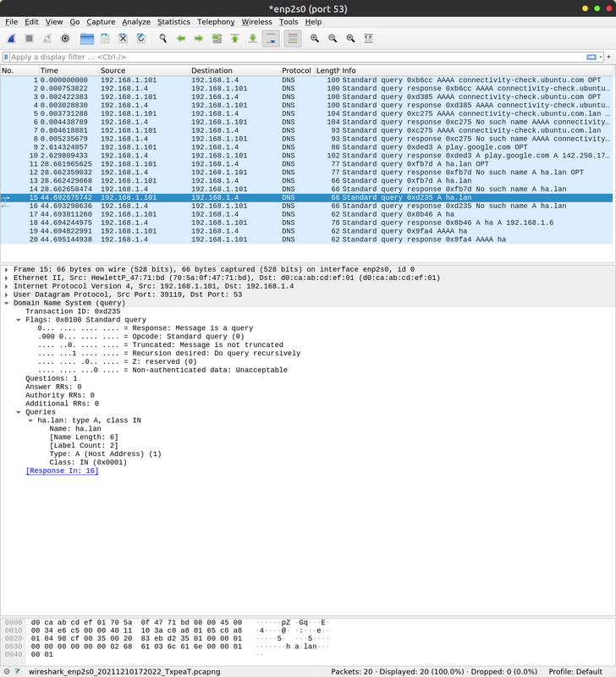This screenshot has height=677, width=616.
Task: Collapse the Domain Name System section
Action: pos(7,303)
